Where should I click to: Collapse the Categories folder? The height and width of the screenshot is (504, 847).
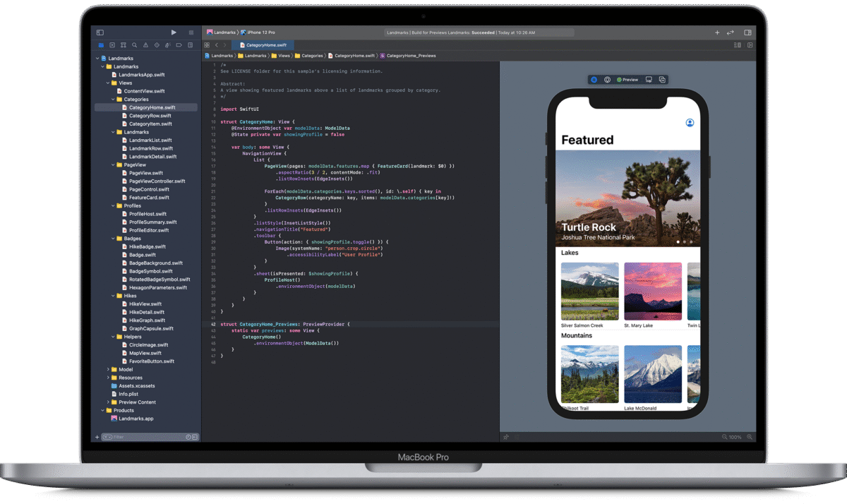pyautogui.click(x=113, y=100)
